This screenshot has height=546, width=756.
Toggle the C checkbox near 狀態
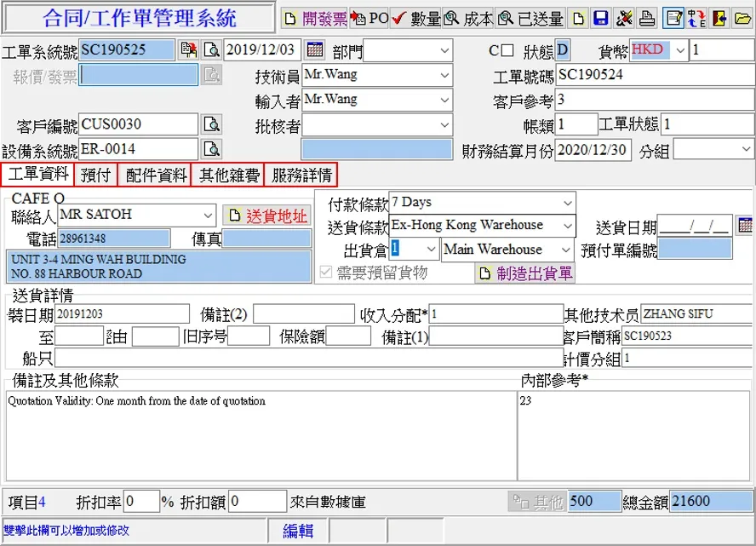(507, 50)
